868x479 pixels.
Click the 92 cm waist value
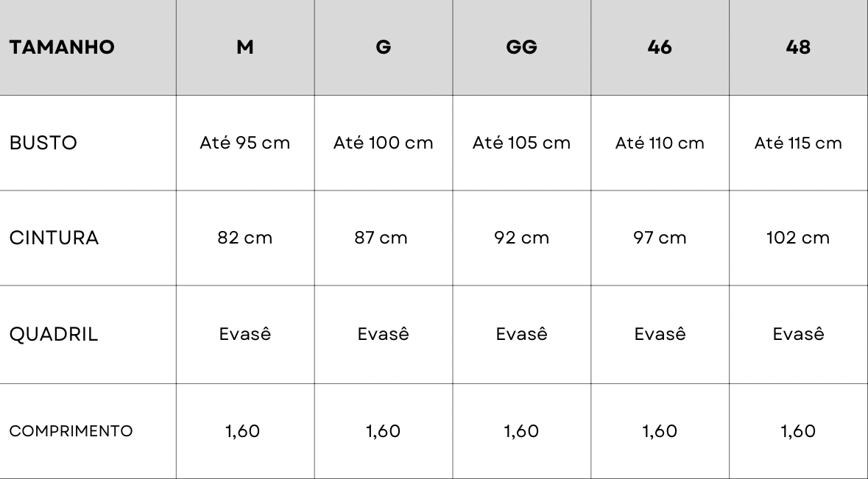pyautogui.click(x=521, y=238)
